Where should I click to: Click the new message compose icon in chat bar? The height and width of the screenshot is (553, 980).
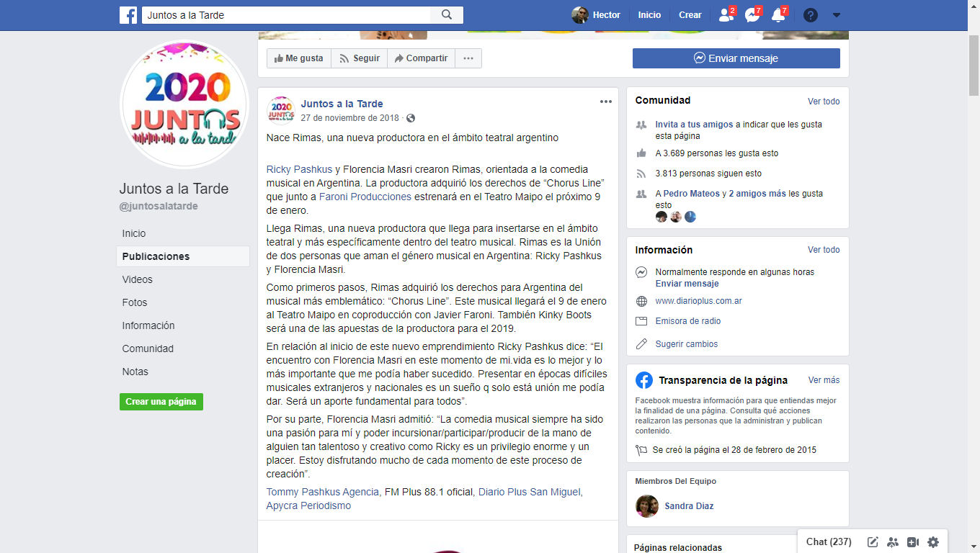coord(873,542)
